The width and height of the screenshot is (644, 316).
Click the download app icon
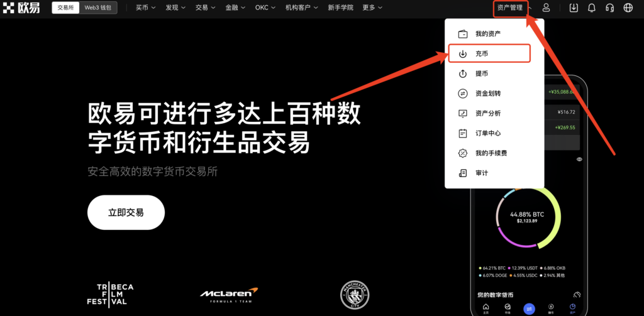[x=574, y=8]
